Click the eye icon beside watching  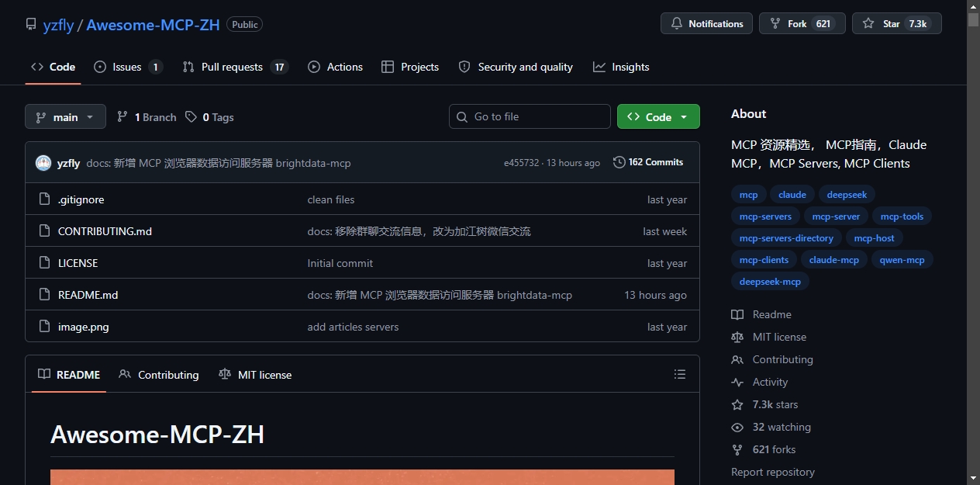click(x=737, y=427)
